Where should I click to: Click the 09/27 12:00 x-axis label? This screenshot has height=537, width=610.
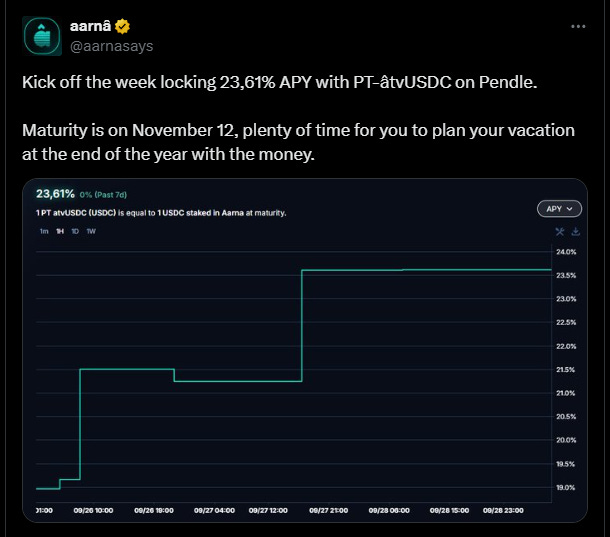[268, 510]
